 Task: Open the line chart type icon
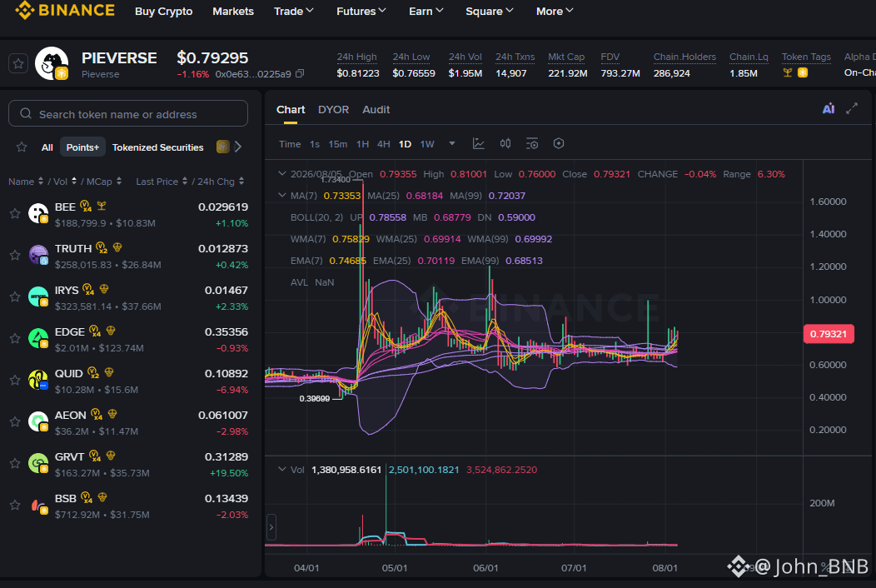(x=479, y=143)
